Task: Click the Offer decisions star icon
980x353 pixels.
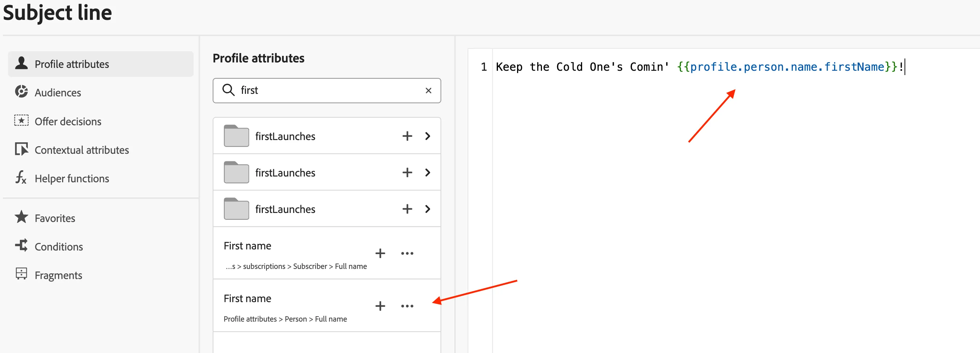Action: [21, 121]
